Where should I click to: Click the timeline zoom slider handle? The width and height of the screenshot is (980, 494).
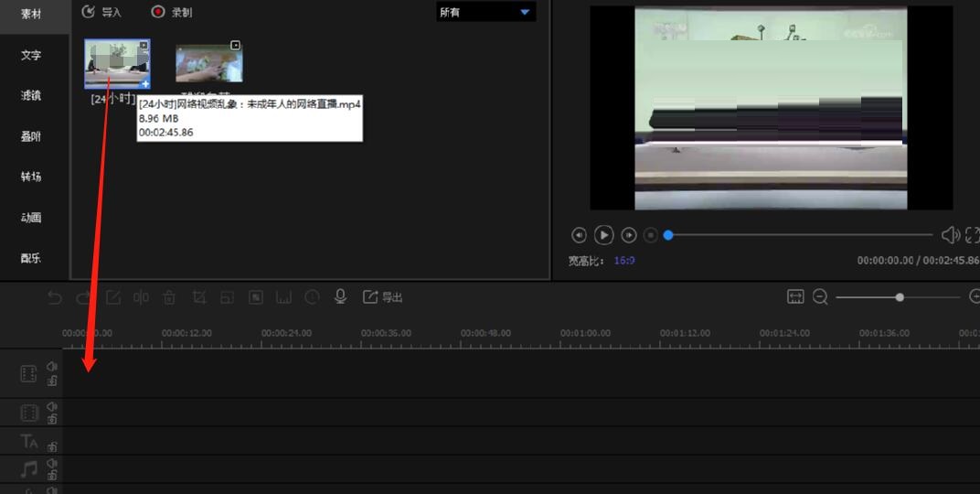[x=900, y=296]
